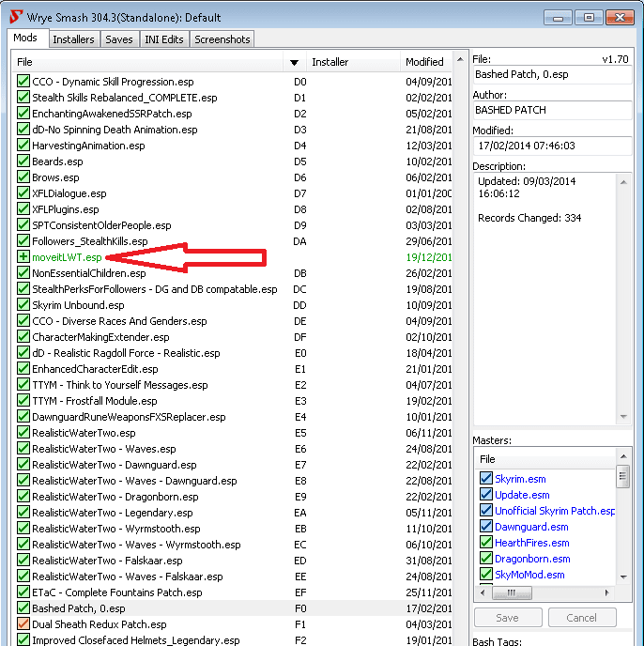Toggle the Update.esm master checkbox
The image size is (644, 646).
[486, 495]
